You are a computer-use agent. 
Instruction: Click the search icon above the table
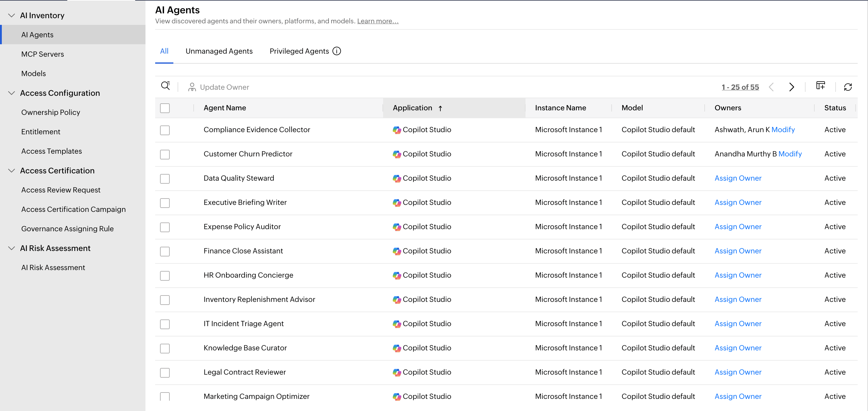click(x=165, y=86)
